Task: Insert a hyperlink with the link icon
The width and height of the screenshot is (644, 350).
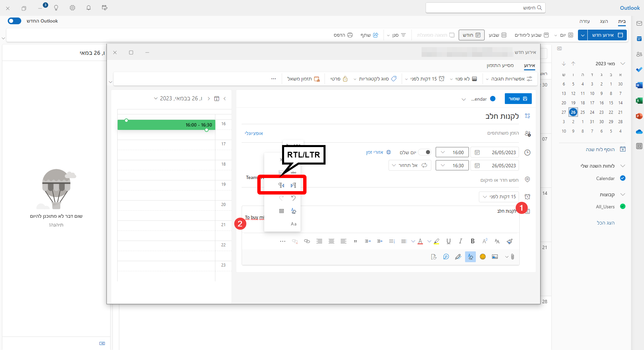Action: coord(307,241)
